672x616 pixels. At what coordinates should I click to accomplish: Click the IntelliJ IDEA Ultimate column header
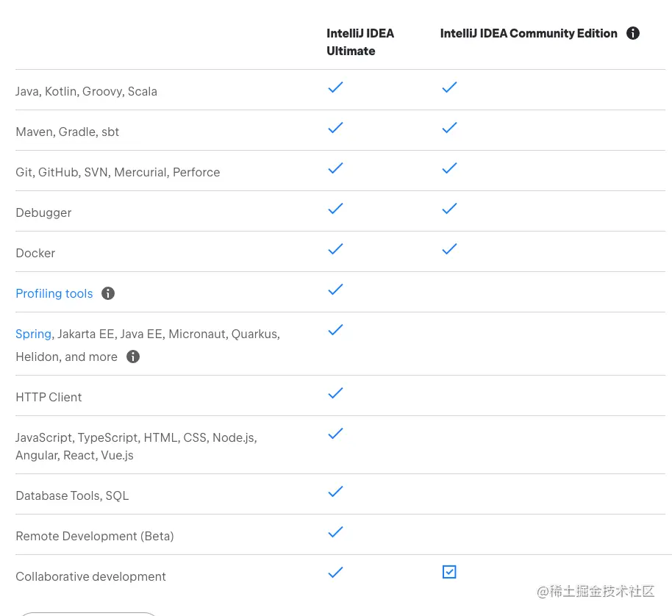coord(360,42)
